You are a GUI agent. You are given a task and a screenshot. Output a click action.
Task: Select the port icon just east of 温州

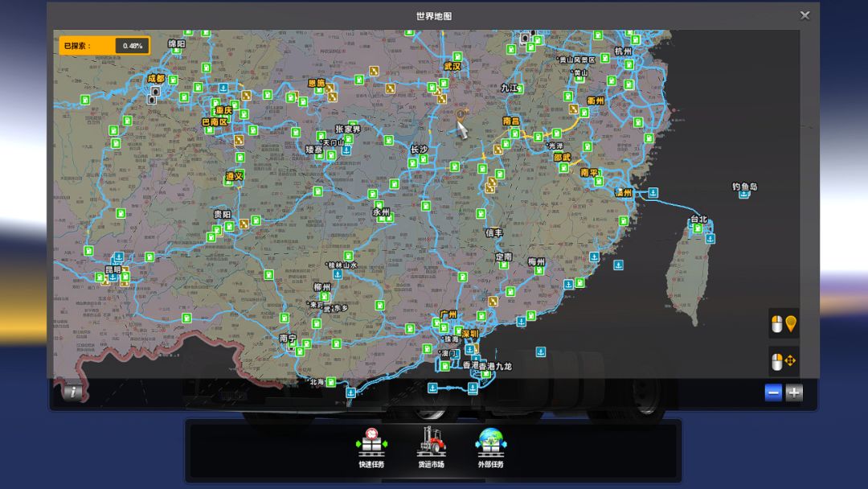point(653,193)
